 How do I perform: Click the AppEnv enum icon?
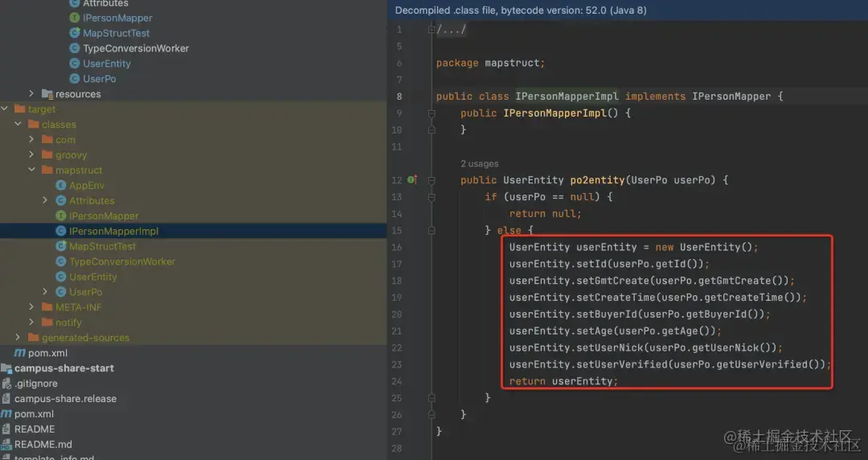click(61, 185)
